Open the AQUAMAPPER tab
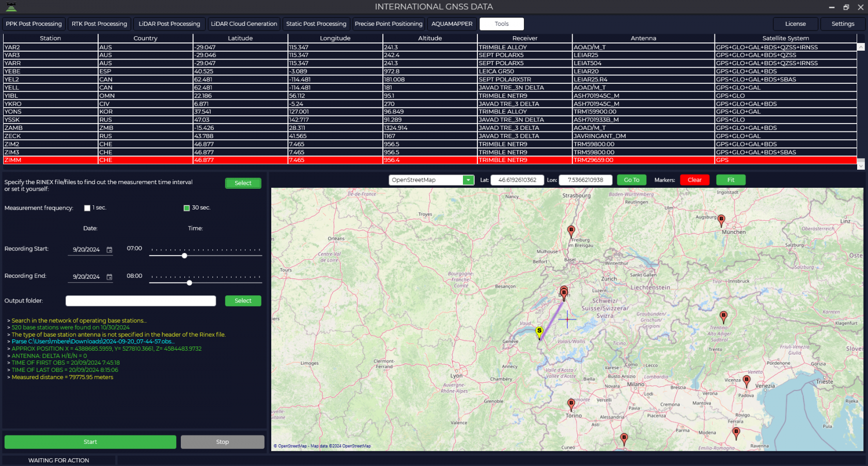 tap(452, 24)
